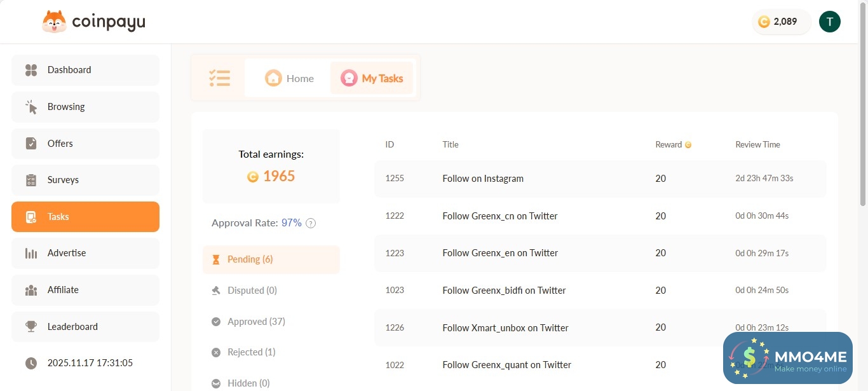
Task: Click the Leaderboard trophy icon
Action: (31, 326)
